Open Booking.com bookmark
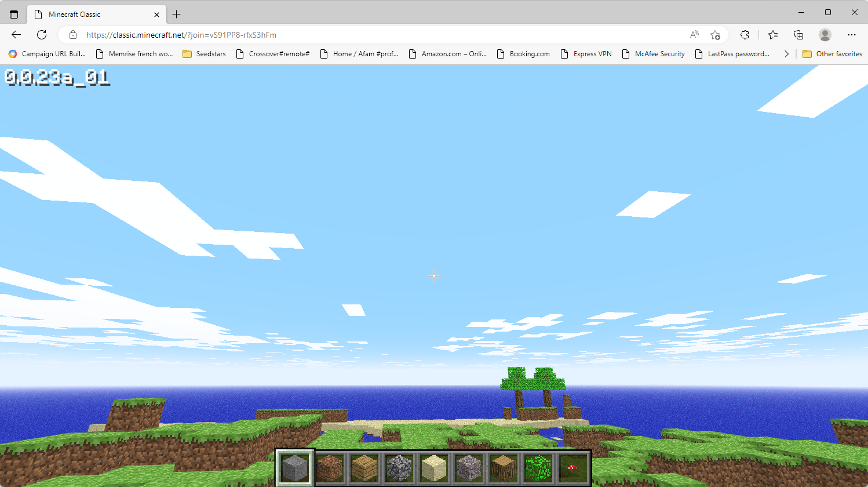Screen dimensions: 868x487 click(523, 54)
